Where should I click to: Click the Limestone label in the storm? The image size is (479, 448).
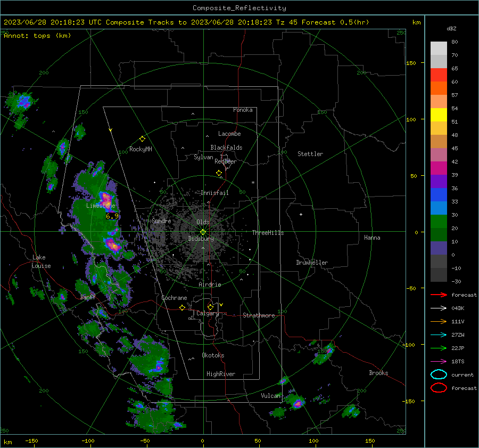[101, 206]
